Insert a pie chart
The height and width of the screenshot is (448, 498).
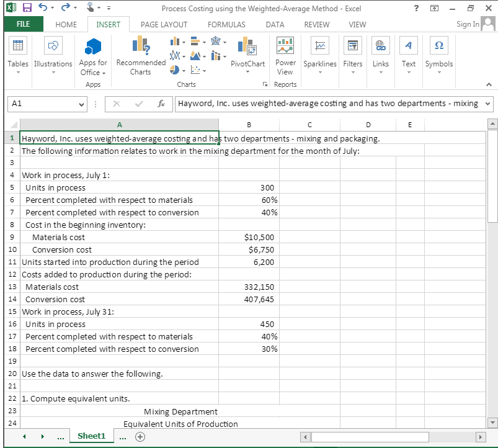175,68
